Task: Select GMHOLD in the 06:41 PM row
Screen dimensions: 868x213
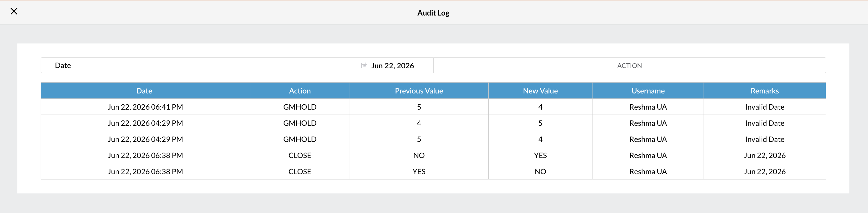Action: pyautogui.click(x=300, y=107)
